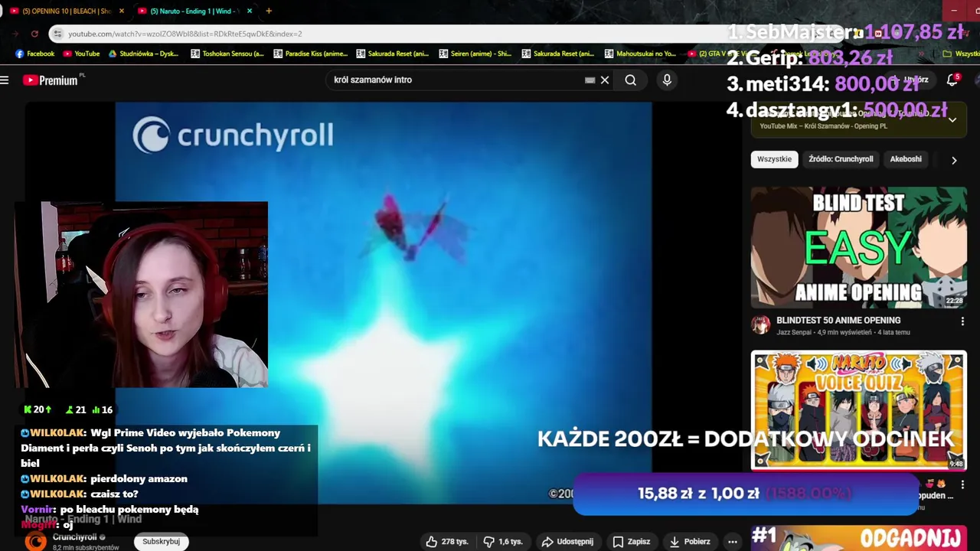Image resolution: width=980 pixels, height=551 pixels.
Task: Open Crunchyroll channel avatar
Action: 35,541
